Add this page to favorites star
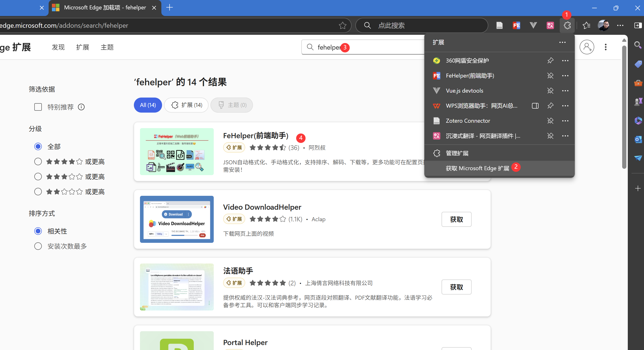 click(342, 25)
